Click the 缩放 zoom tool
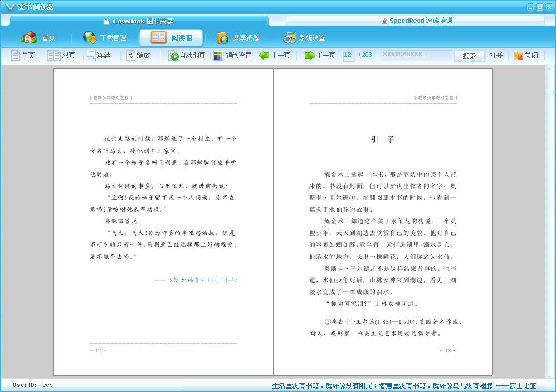 pyautogui.click(x=138, y=56)
